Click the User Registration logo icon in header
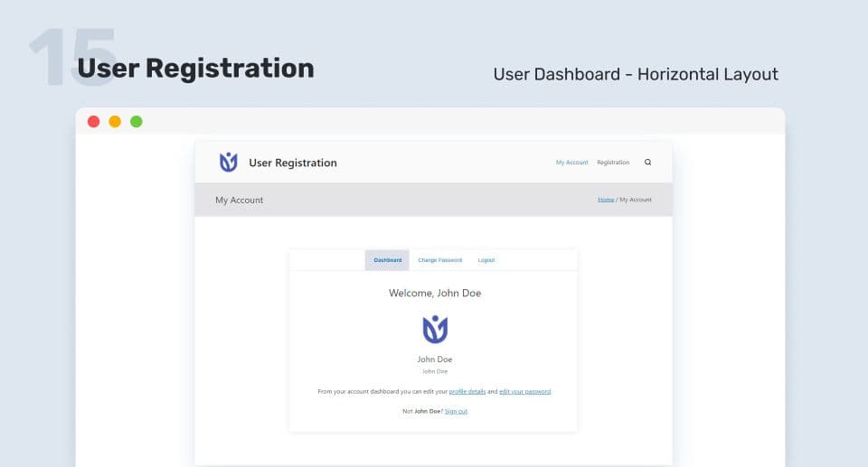This screenshot has width=868, height=467. [228, 162]
